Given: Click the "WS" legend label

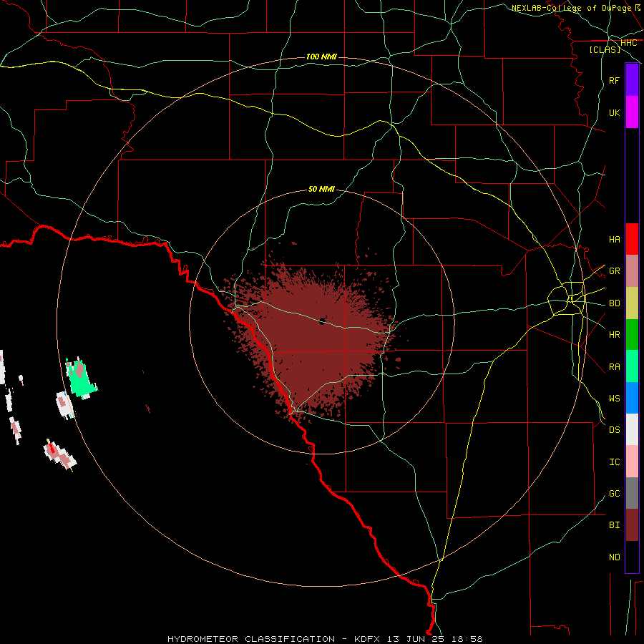Looking at the screenshot, I should pos(615,398).
